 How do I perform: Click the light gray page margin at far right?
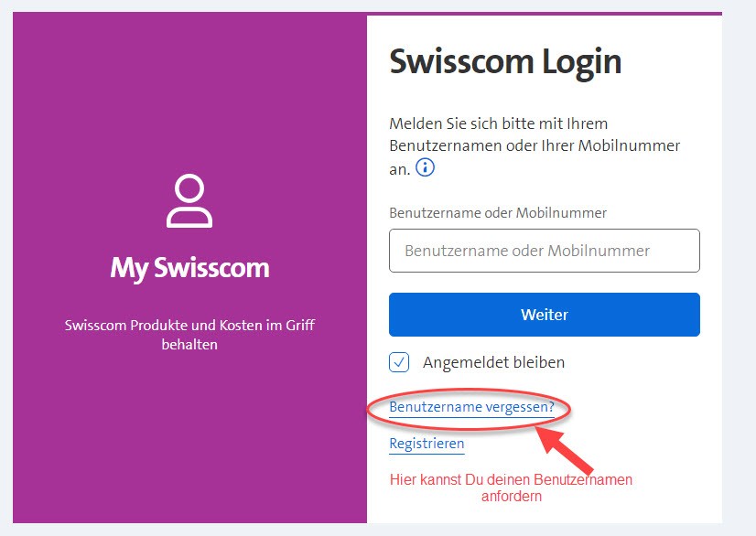point(740,274)
